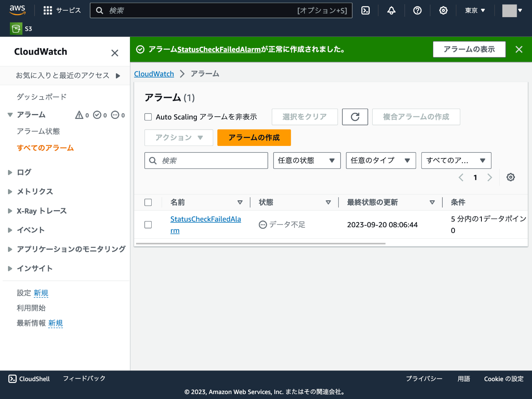This screenshot has width=532, height=399.
Task: Click アラームの表示 button in banner
Action: click(x=469, y=49)
